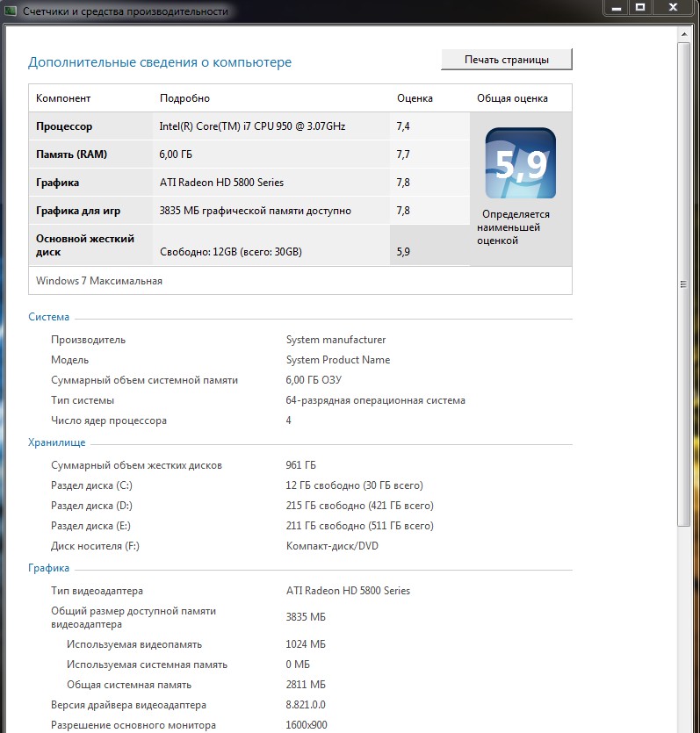Click the window title bar app icon

point(11,11)
